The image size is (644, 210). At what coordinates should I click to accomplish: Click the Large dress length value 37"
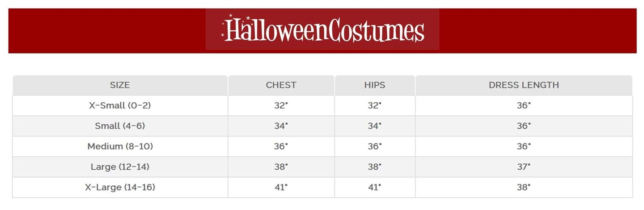tap(524, 167)
